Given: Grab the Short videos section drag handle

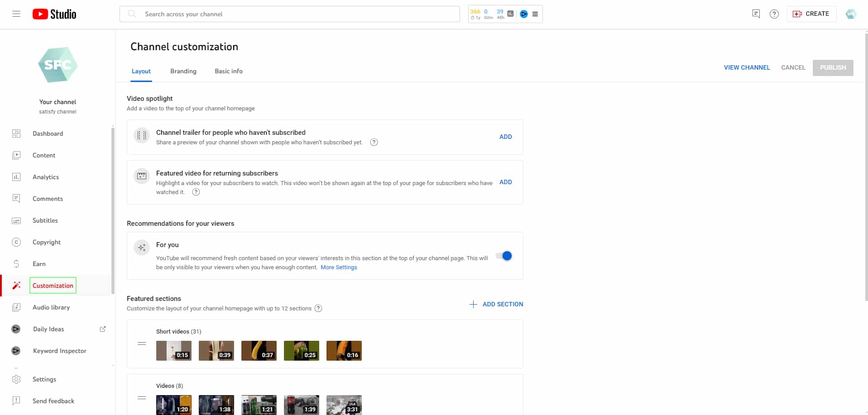Looking at the screenshot, I should pos(142,343).
